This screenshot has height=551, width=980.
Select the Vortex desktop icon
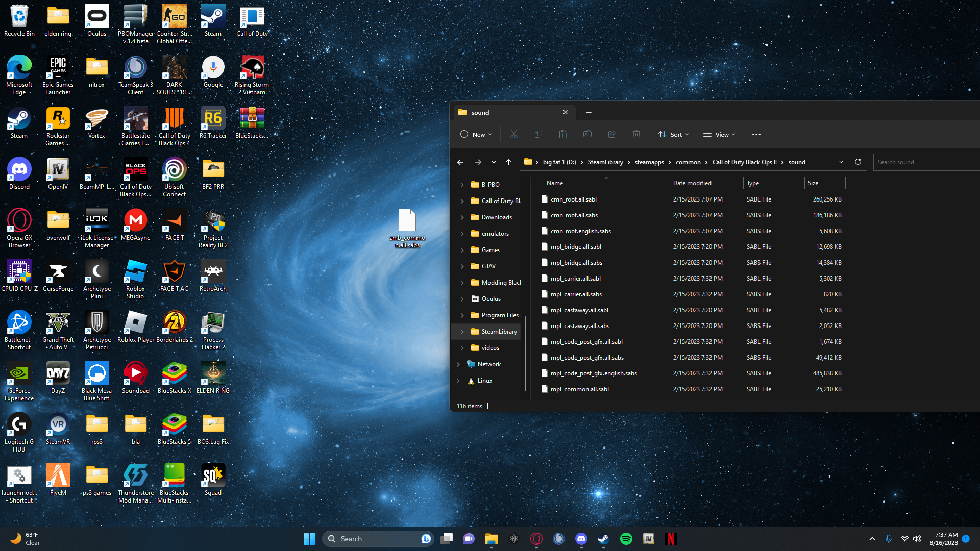96,123
